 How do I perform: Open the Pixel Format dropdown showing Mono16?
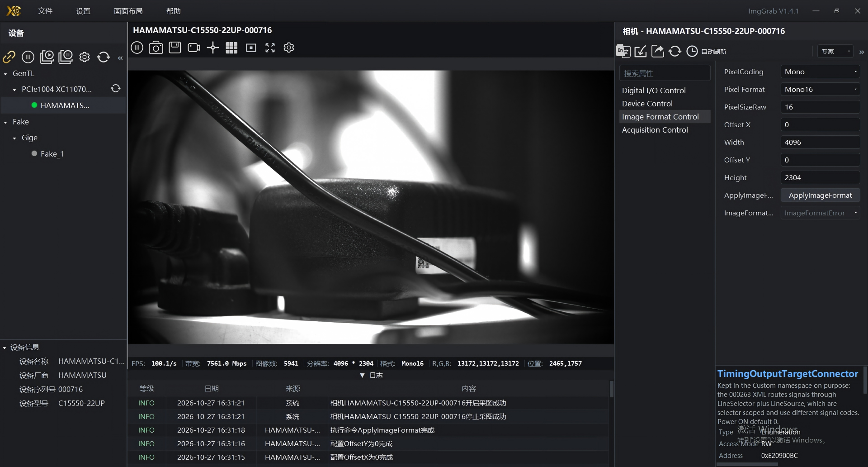click(x=820, y=89)
